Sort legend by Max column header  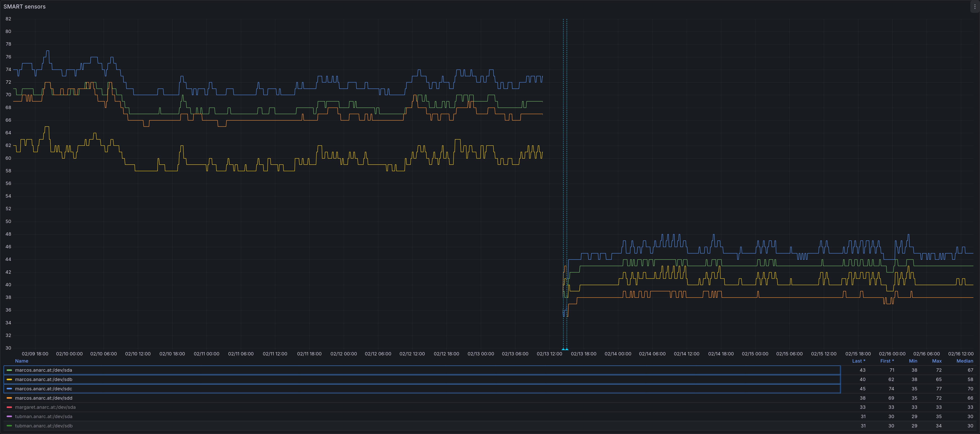coord(937,361)
